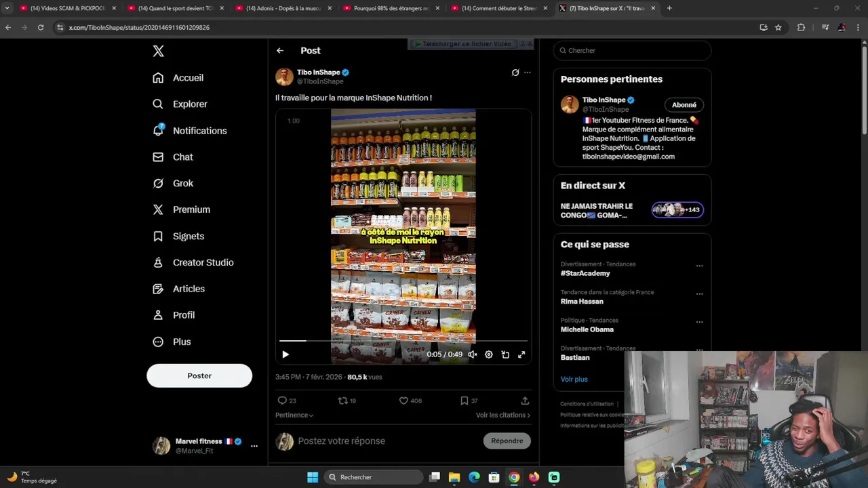Open the Plus more menu
Viewport: 868px width, 488px height.
pyautogui.click(x=172, y=342)
